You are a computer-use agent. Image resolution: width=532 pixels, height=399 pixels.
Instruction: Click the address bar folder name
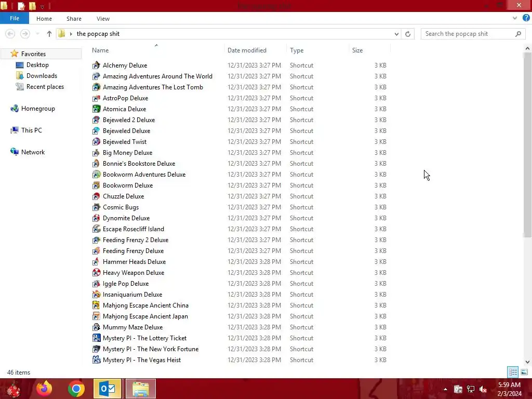98,34
